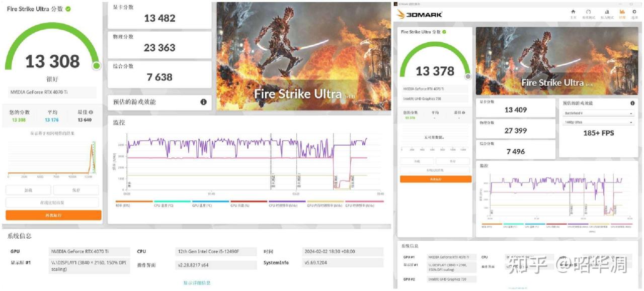Viewport: 644px width, 291px height.
Task: Click 保存 (Save) button in left window
Action: [76, 190]
